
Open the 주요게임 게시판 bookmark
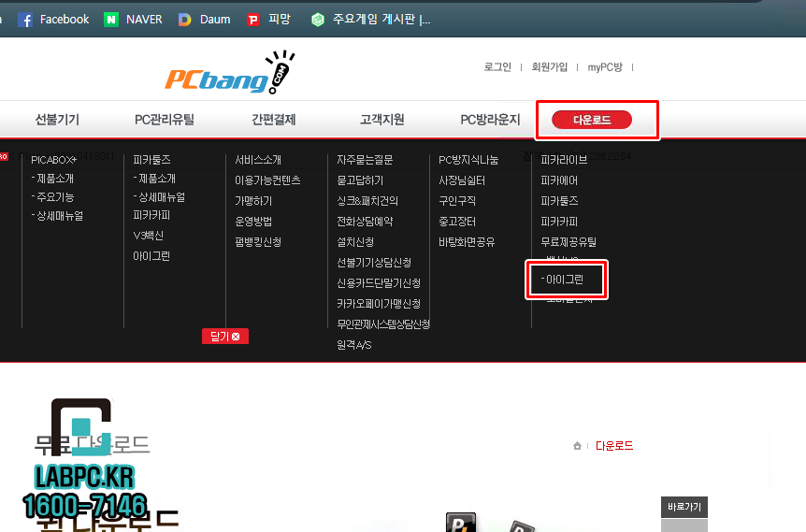point(370,20)
